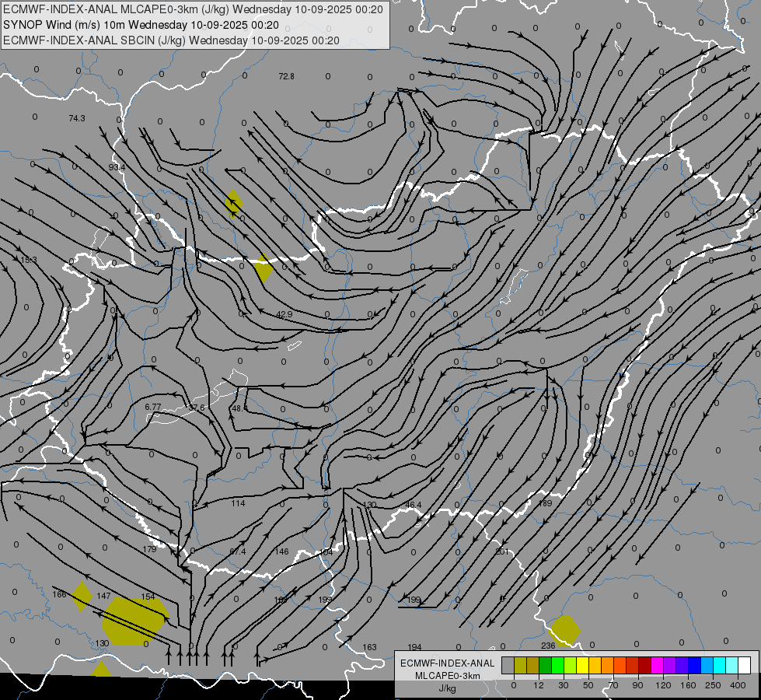Click the map value 194
761x700 pixels.
click(414, 647)
